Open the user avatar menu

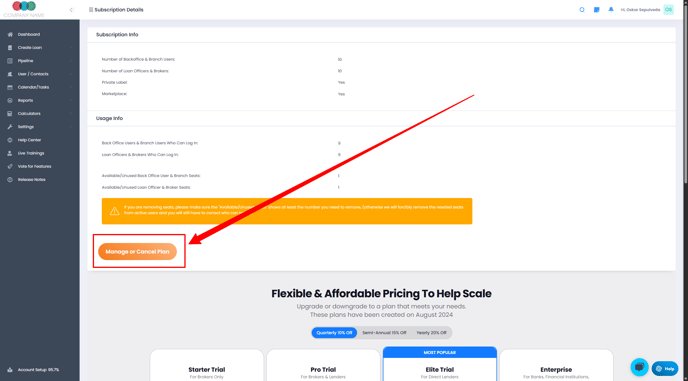point(668,10)
